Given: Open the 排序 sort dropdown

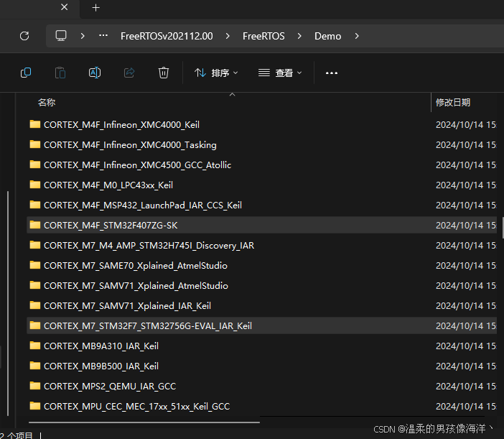Looking at the screenshot, I should 216,73.
